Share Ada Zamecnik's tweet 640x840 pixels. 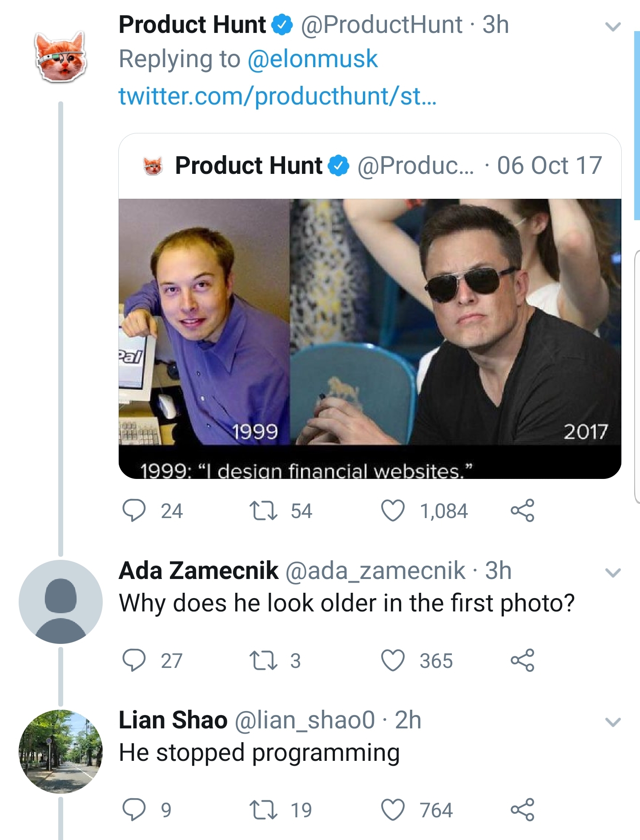523,660
